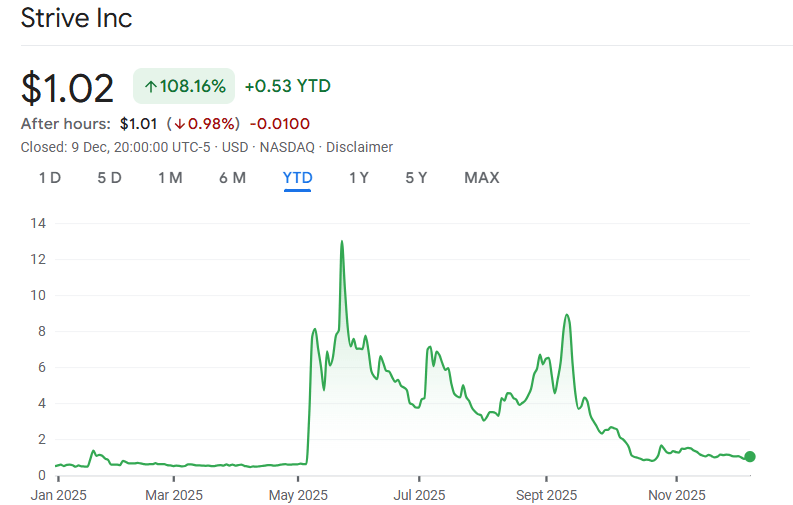Show the 5 Y price history
Image resolution: width=793 pixels, height=505 pixels.
417,178
